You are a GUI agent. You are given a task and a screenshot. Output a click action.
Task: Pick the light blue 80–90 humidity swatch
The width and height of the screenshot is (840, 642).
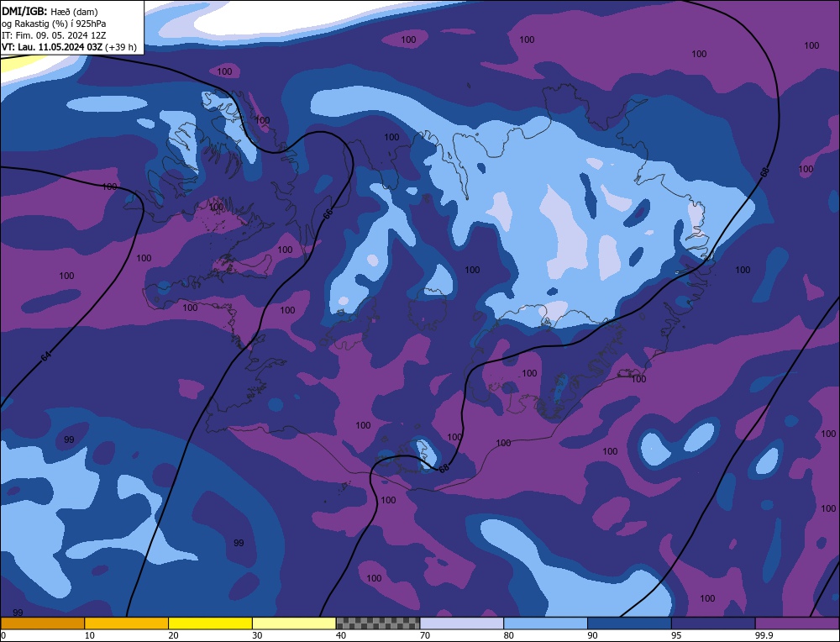coord(545,624)
